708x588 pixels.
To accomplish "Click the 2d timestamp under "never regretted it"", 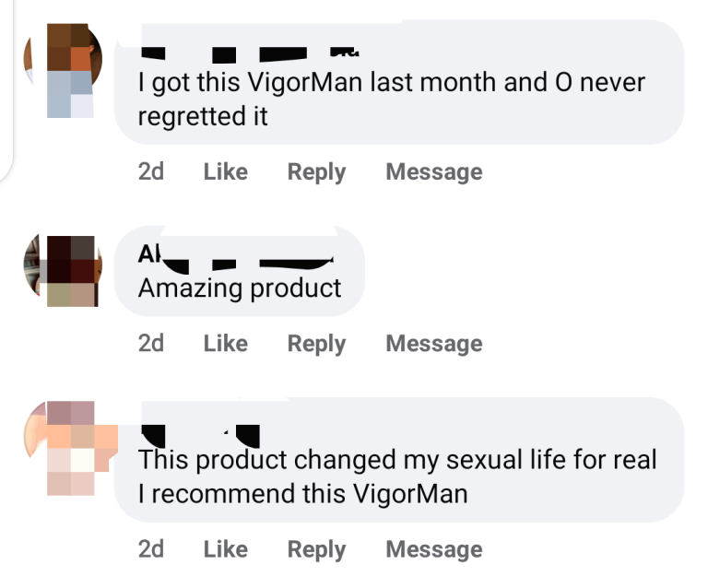I will (x=151, y=172).
